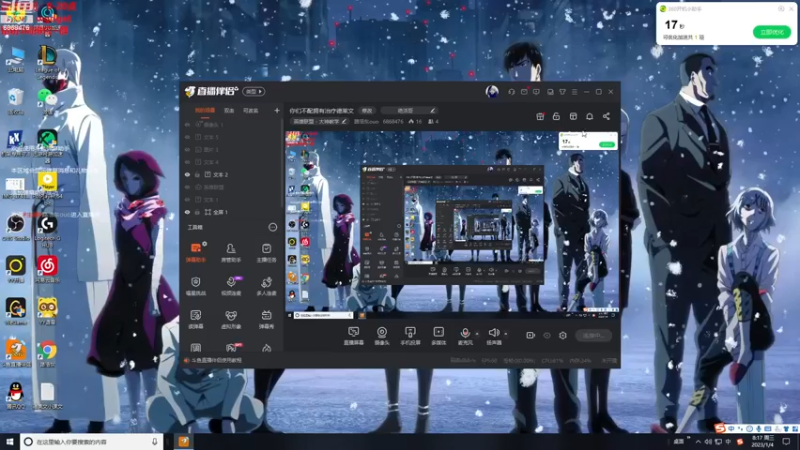Select the 全屏 1 layer row
The width and height of the screenshot is (800, 450).
click(x=232, y=212)
